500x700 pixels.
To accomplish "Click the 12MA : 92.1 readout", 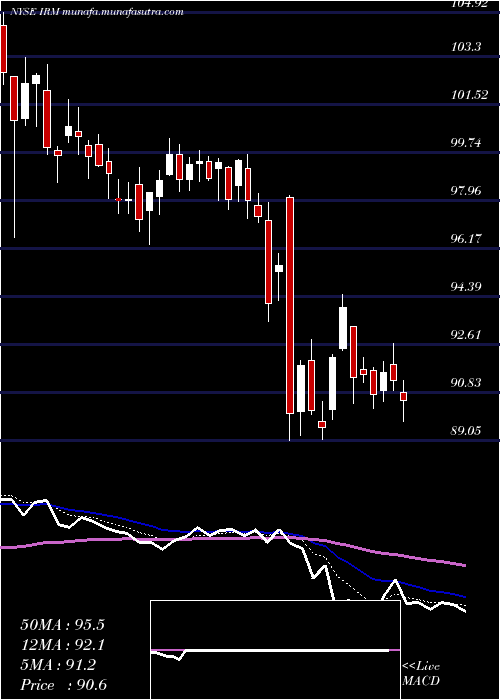I will tap(62, 645).
